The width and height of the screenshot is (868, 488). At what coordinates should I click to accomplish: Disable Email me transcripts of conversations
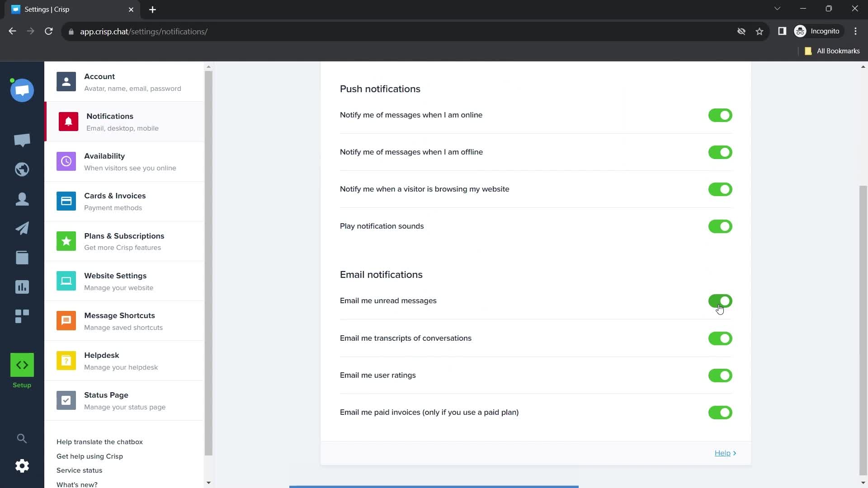(721, 338)
